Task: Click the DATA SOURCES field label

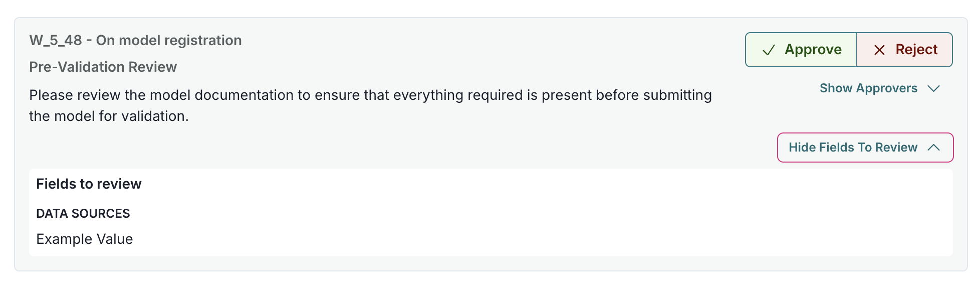Action: tap(83, 214)
